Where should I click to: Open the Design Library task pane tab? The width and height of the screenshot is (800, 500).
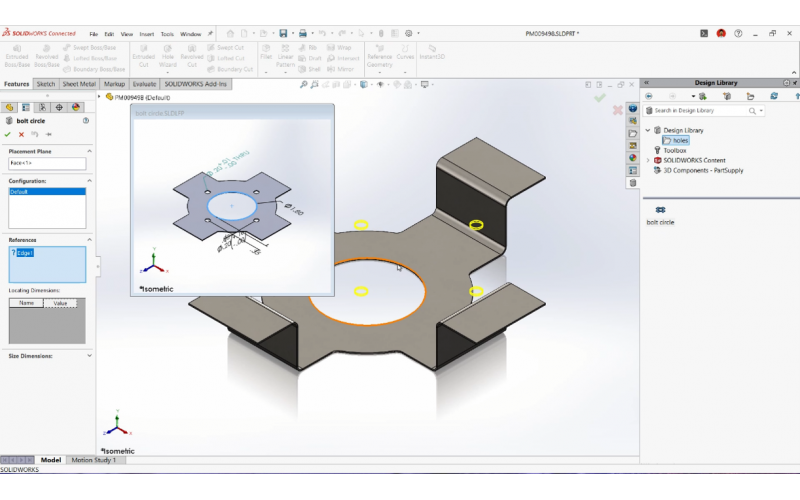pyautogui.click(x=633, y=183)
